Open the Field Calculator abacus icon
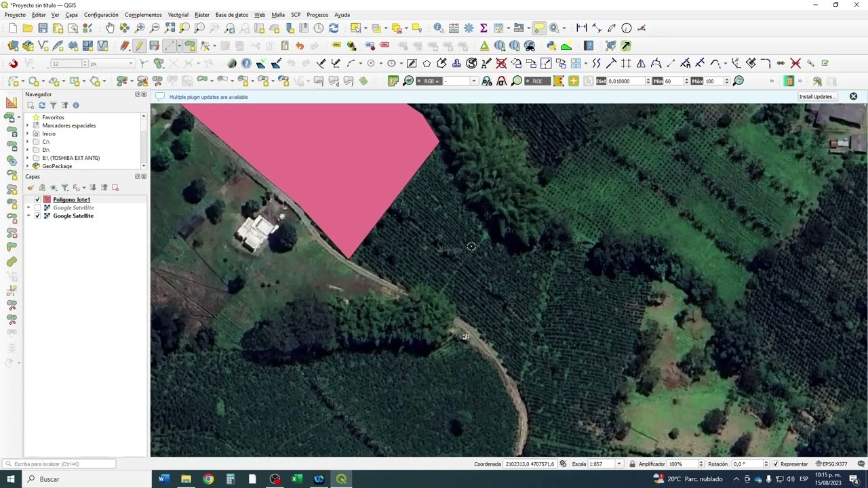The height and width of the screenshot is (488, 868). 454,28
